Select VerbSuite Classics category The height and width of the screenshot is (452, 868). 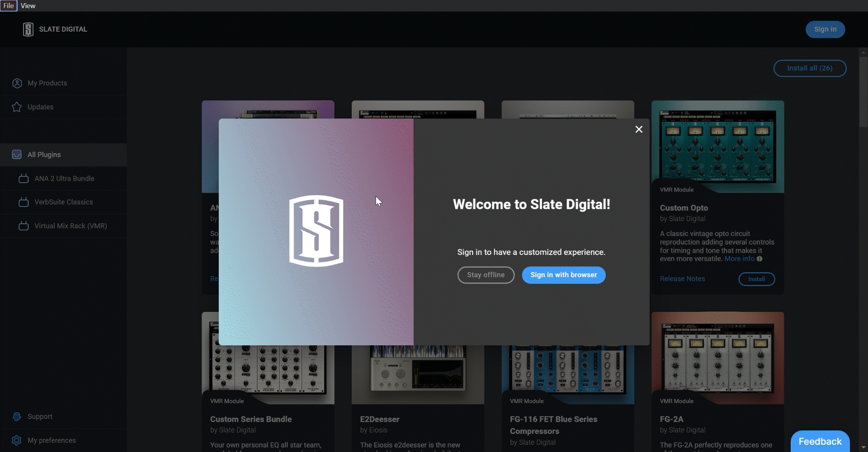[x=63, y=202]
